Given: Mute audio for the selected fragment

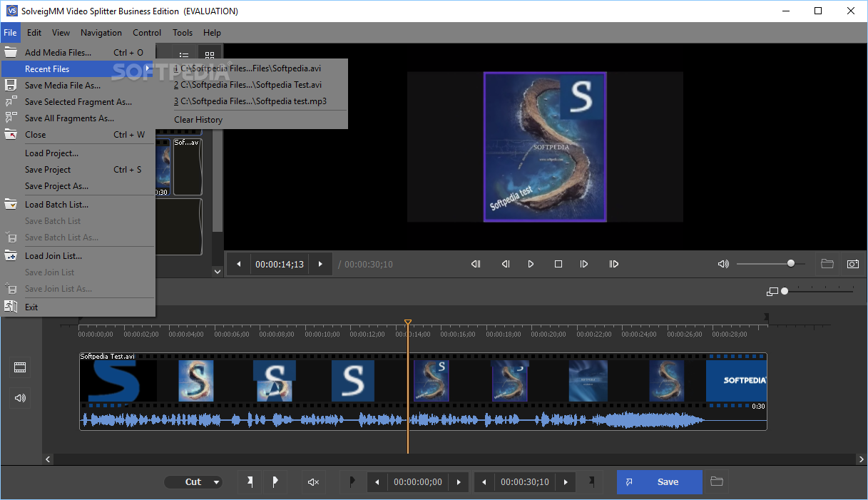Looking at the screenshot, I should pyautogui.click(x=313, y=482).
